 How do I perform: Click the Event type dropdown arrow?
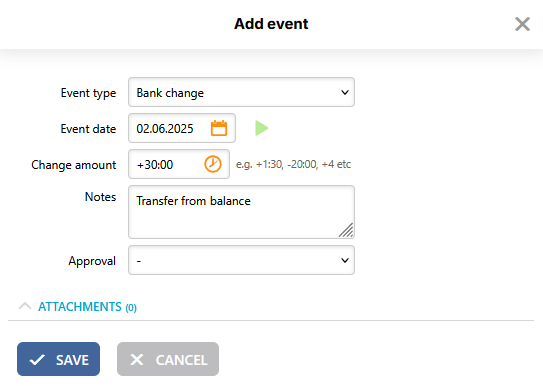(x=345, y=92)
